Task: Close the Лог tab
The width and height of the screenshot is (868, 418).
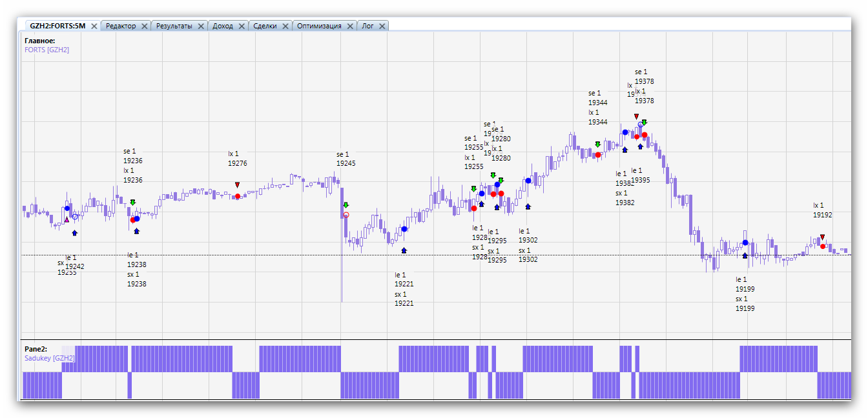Action: (x=382, y=26)
